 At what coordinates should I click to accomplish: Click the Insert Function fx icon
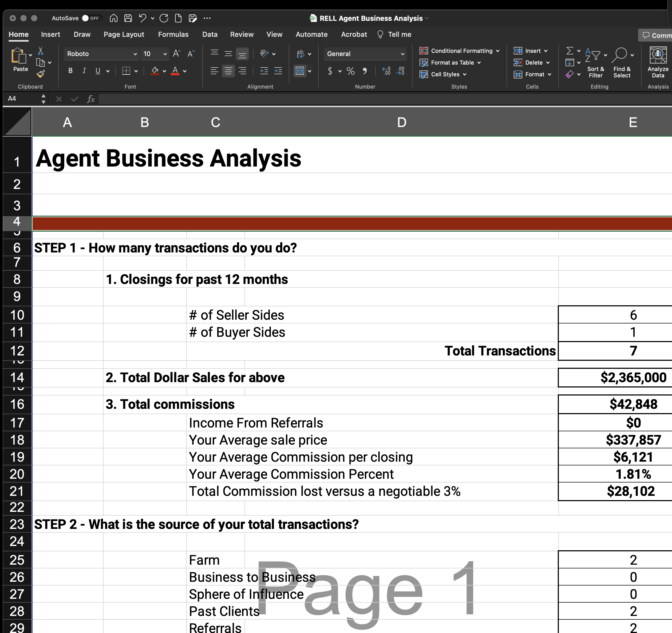coord(90,99)
